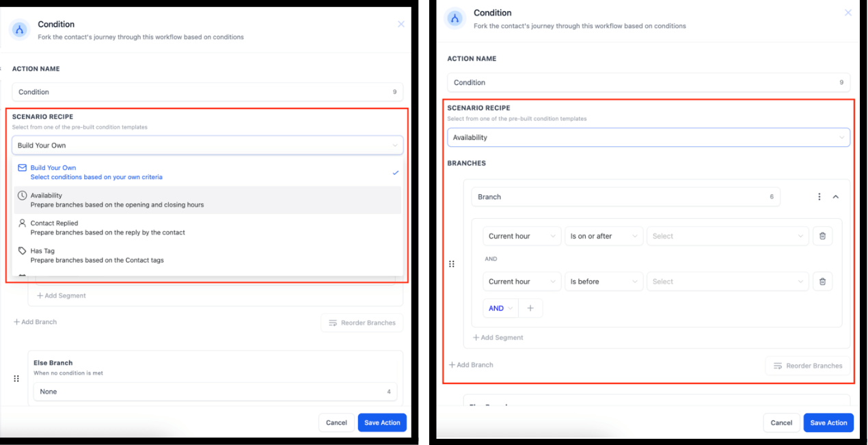Open the 'Is on or after' operator dropdown

pyautogui.click(x=603, y=236)
